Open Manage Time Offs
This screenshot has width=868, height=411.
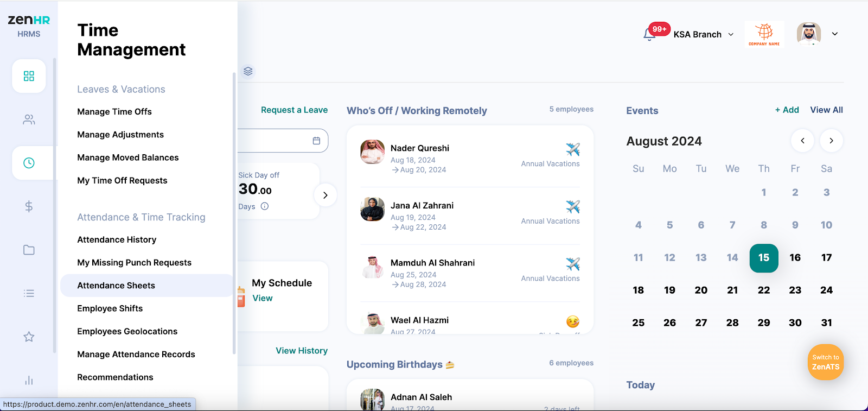coord(114,111)
